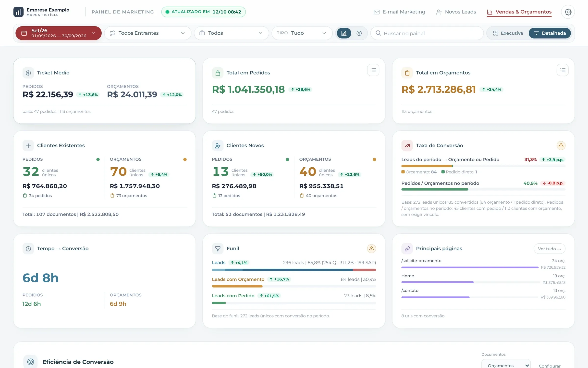Go to Novos Leads tab

[x=456, y=12]
